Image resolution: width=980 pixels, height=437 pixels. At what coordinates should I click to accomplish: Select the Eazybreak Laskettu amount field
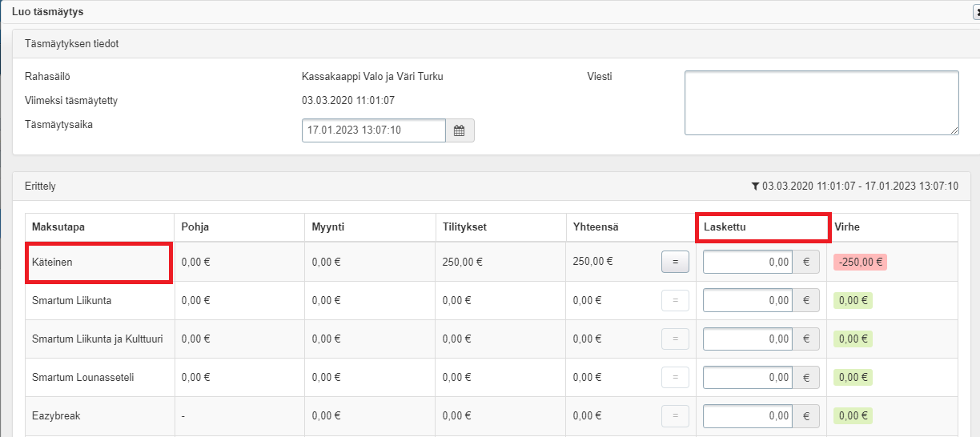coord(747,416)
